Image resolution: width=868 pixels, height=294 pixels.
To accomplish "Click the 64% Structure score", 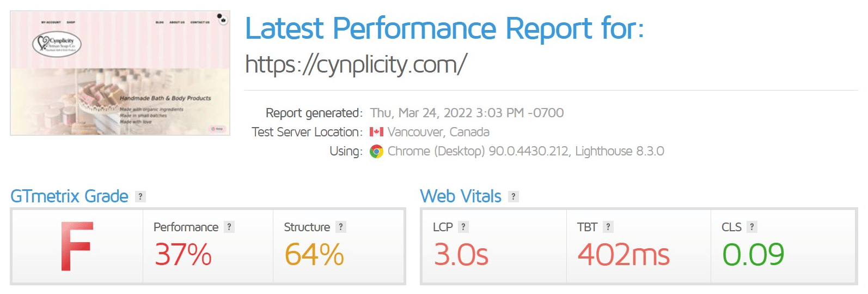I will pos(314,255).
